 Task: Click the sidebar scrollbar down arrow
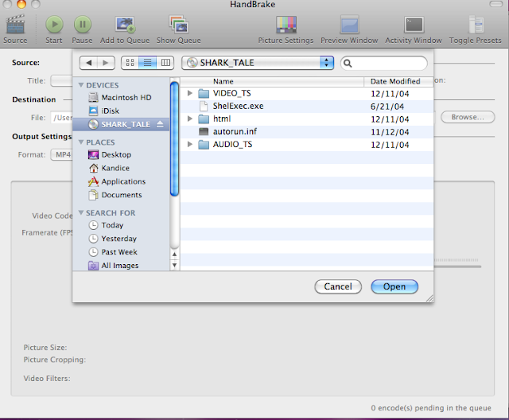(x=175, y=265)
